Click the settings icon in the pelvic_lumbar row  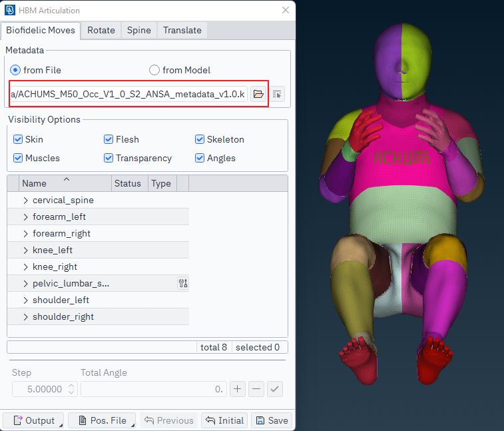183,283
